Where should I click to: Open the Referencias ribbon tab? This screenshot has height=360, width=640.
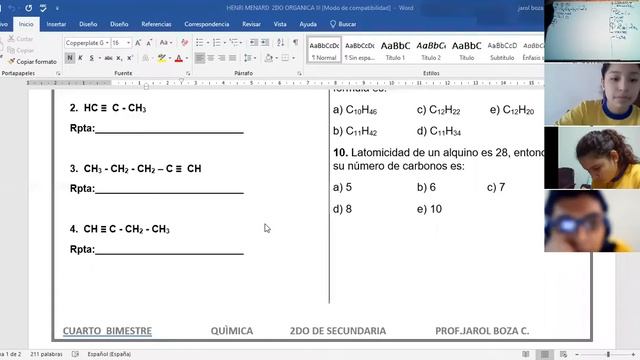click(x=156, y=24)
